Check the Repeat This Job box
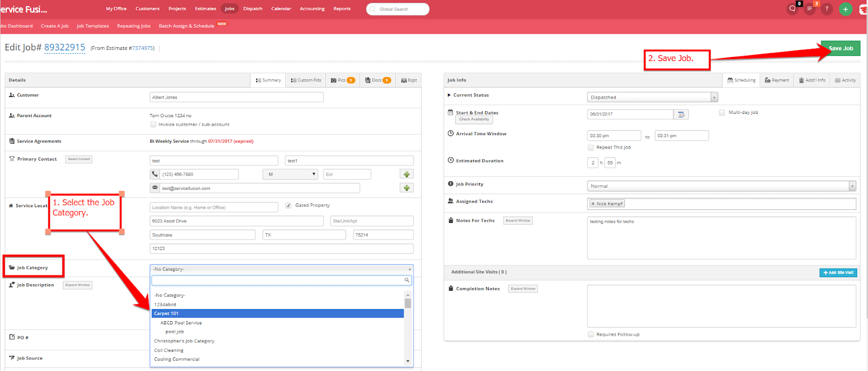Image resolution: width=868 pixels, height=371 pixels. pos(591,148)
